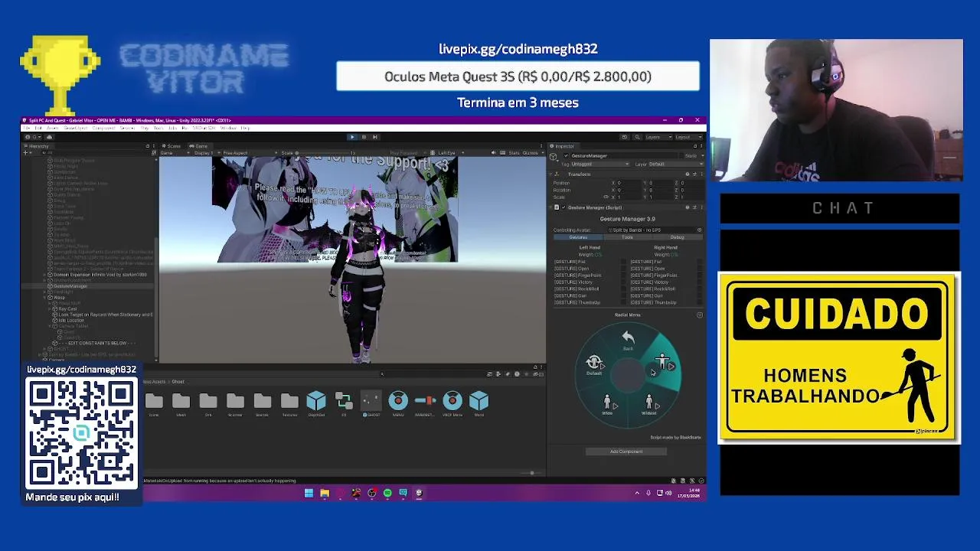Toggle Gesture Manager (Script) enabled checkbox
This screenshot has height=551, width=980.
coord(564,207)
